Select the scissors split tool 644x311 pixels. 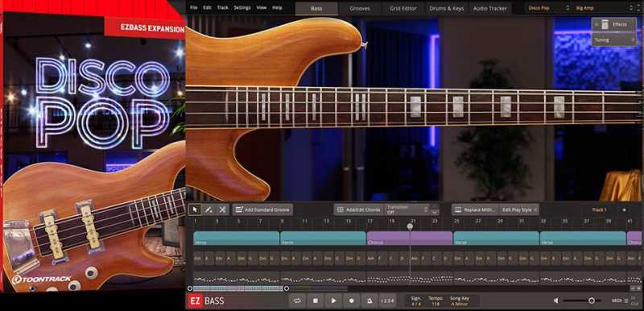click(222, 209)
